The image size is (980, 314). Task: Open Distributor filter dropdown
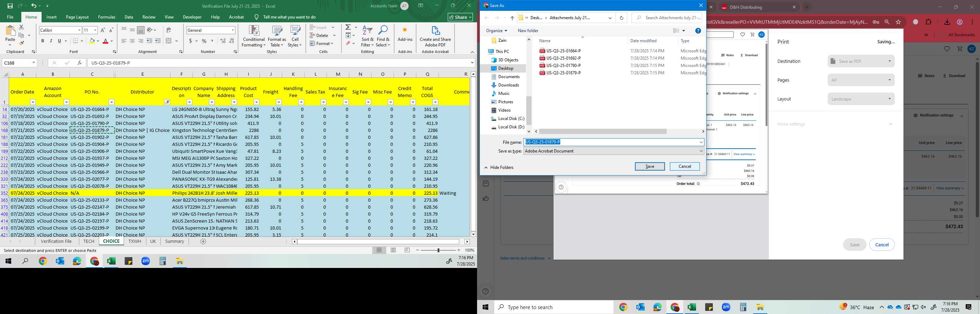pyautogui.click(x=167, y=102)
